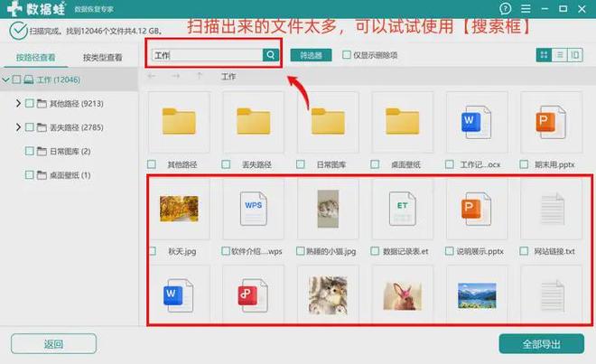Click the 工作记...ocx file name
The height and width of the screenshot is (364, 596).
point(480,164)
